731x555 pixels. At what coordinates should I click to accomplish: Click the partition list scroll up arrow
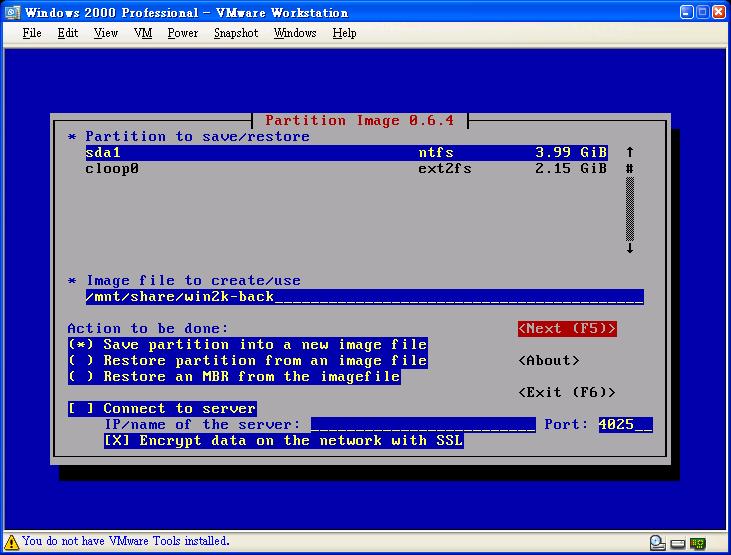[630, 152]
